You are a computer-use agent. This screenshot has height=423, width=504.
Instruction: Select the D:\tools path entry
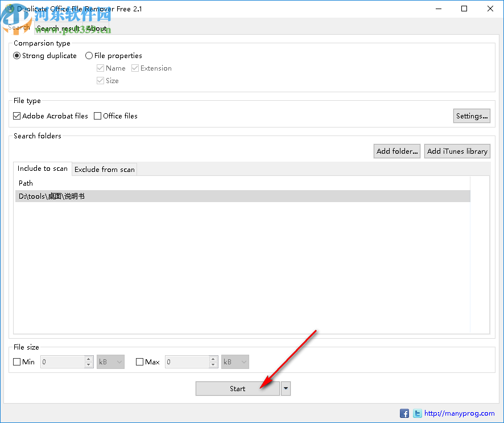[x=51, y=196]
